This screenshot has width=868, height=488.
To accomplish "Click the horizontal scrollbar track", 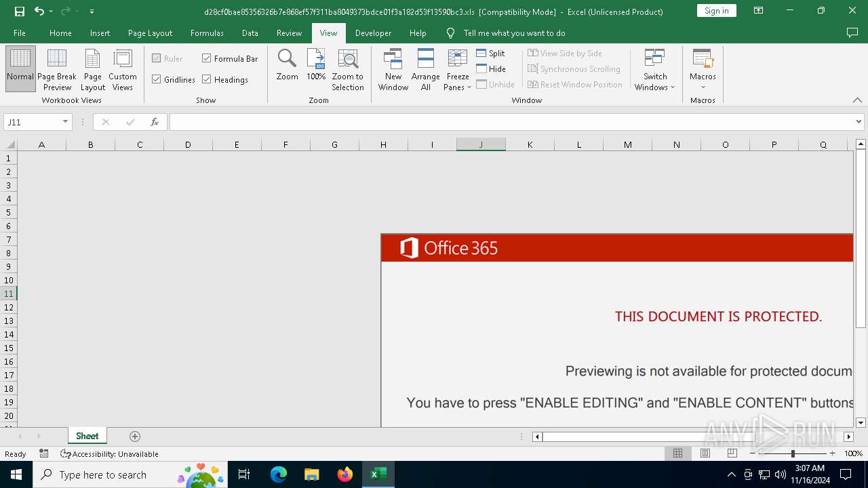I will click(692, 436).
